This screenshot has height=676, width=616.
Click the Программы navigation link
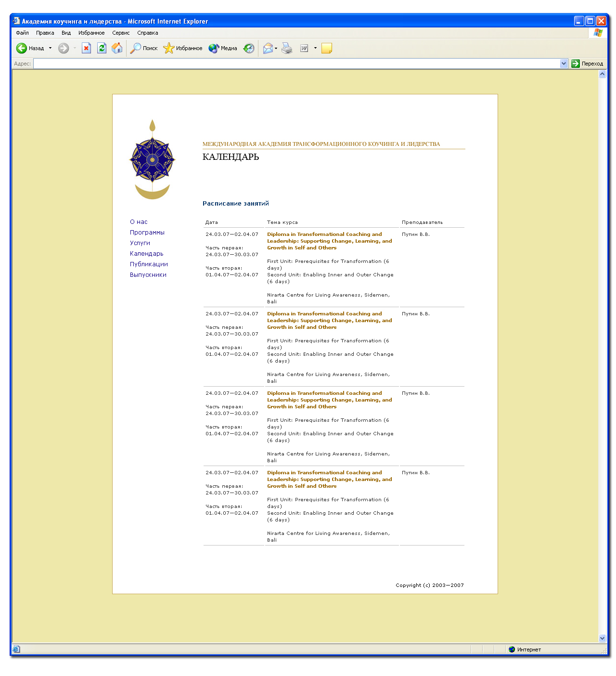[x=147, y=233]
